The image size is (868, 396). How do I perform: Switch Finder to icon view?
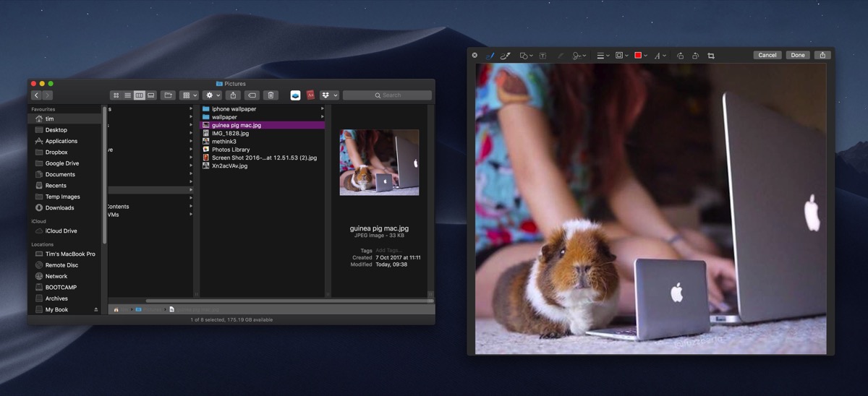coord(116,95)
